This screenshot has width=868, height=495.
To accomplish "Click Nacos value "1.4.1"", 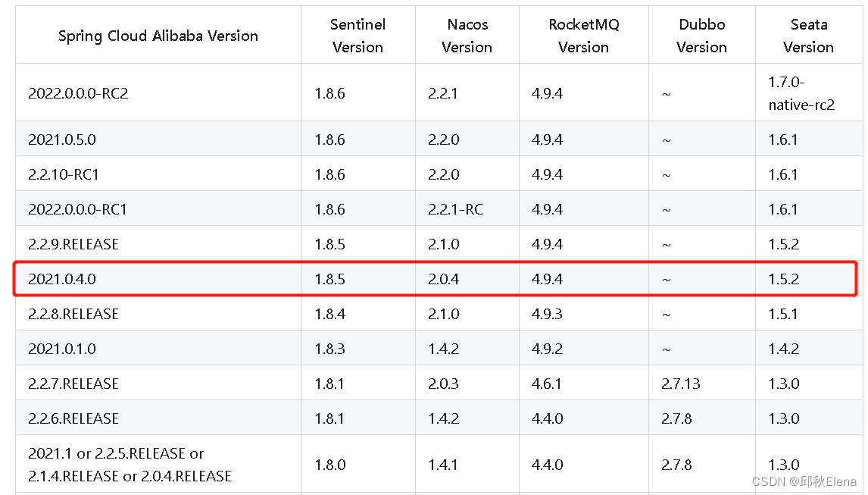I will coord(443,465).
